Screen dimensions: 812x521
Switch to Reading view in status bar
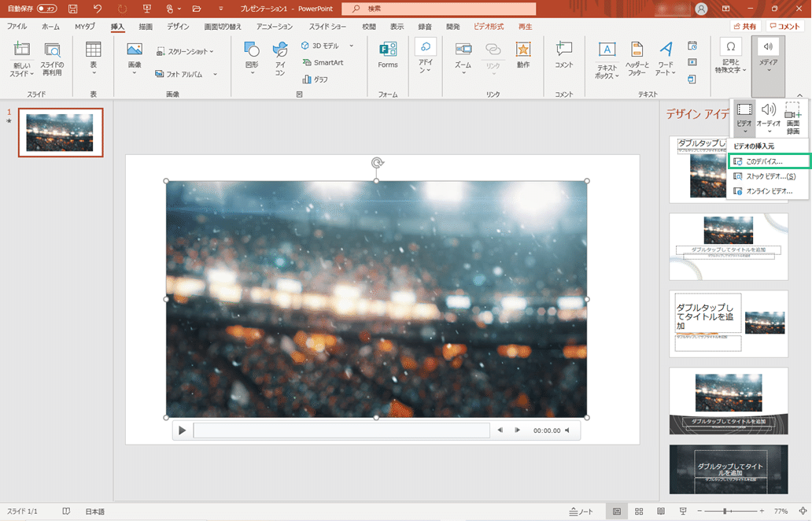point(661,511)
